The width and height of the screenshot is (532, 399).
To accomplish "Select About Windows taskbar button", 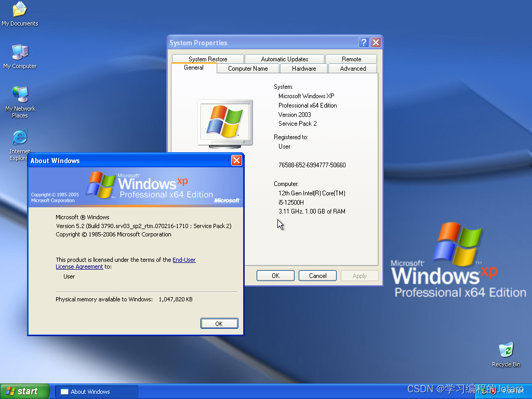I will click(x=96, y=392).
